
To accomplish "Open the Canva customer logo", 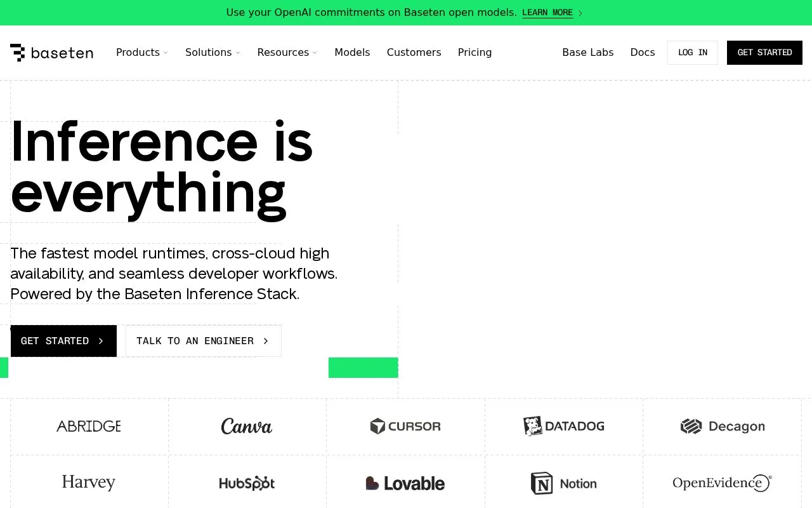I will coord(247,426).
